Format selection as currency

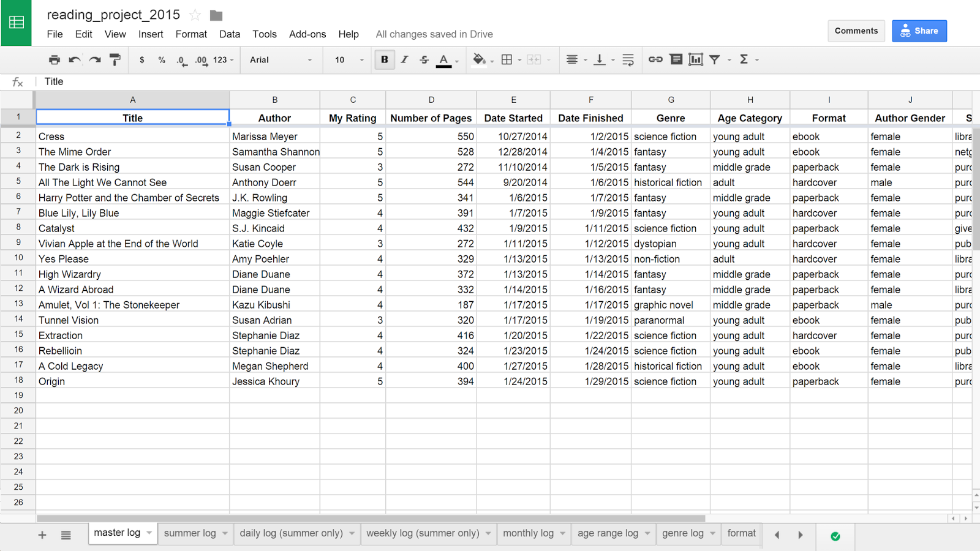click(142, 59)
